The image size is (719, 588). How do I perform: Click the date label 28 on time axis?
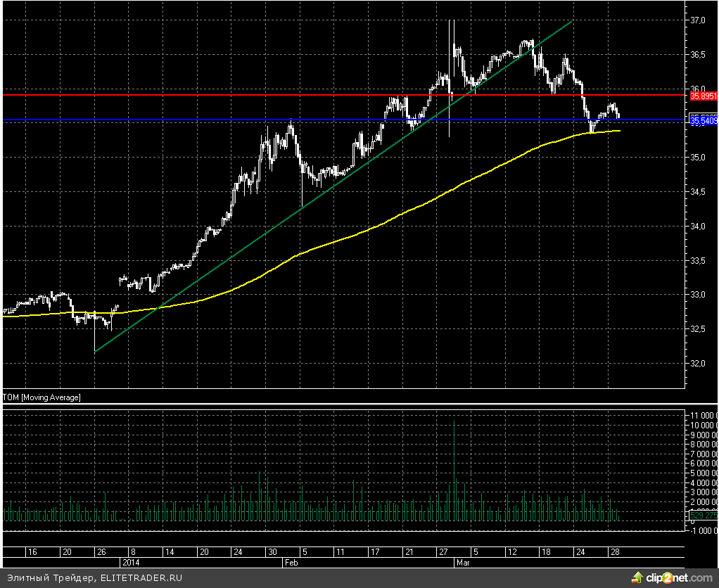coord(613,552)
